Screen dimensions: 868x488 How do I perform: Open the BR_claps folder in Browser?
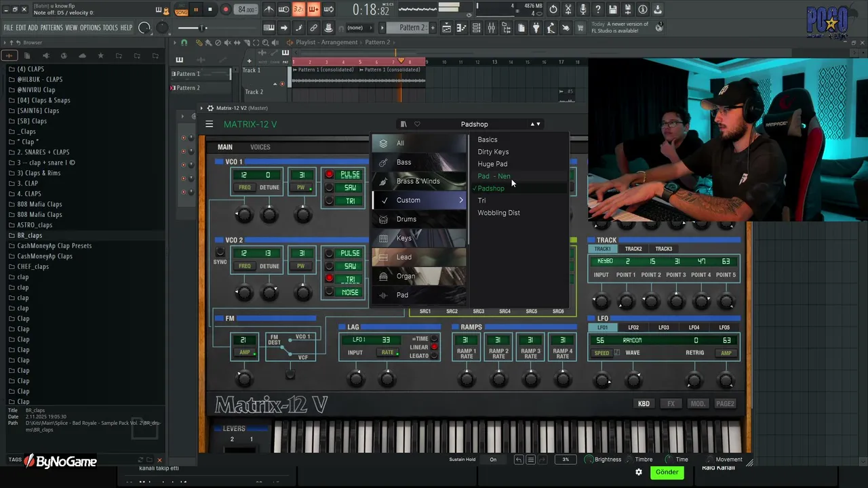29,235
